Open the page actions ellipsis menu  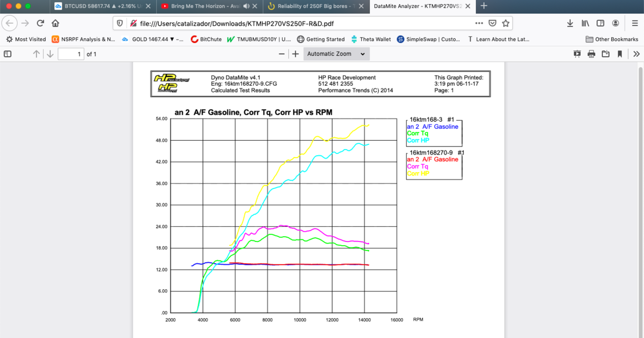coord(480,23)
